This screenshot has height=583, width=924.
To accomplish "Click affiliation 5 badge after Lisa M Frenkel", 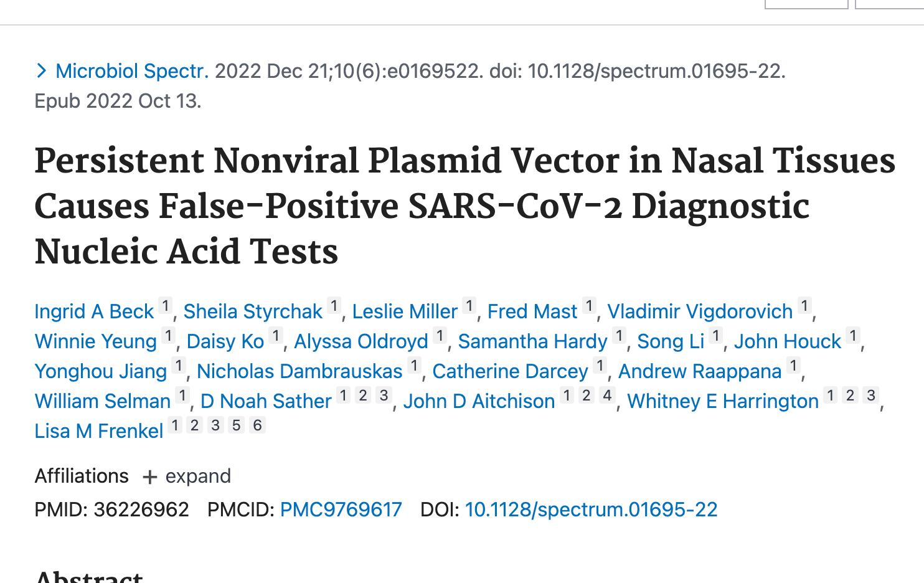I will (237, 425).
